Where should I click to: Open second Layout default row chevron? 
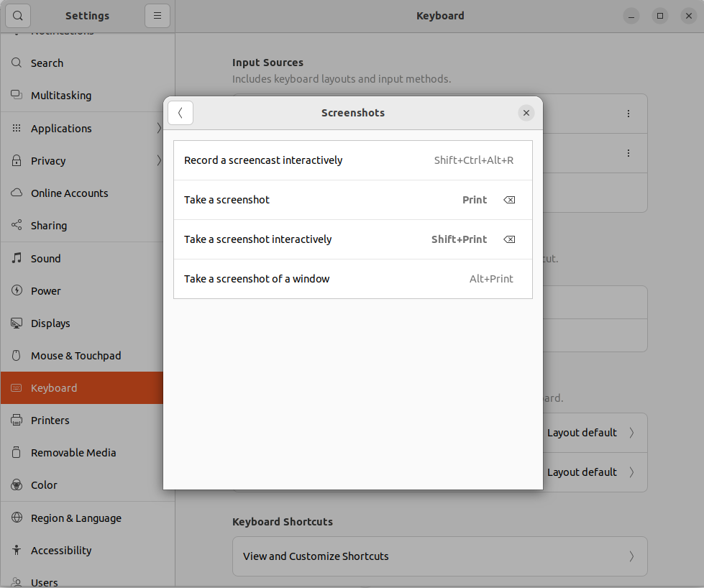tap(631, 472)
